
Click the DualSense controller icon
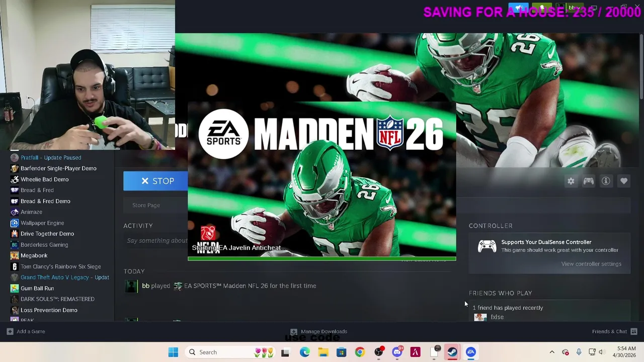click(487, 246)
